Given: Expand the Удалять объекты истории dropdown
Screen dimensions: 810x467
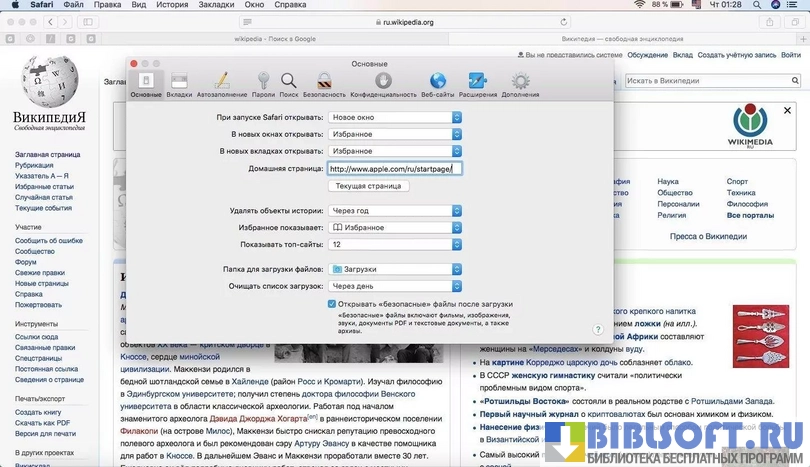Looking at the screenshot, I should [395, 211].
